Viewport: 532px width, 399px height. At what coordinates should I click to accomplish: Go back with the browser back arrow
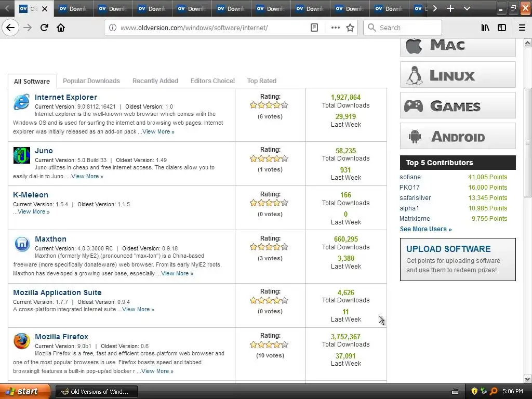pos(10,28)
